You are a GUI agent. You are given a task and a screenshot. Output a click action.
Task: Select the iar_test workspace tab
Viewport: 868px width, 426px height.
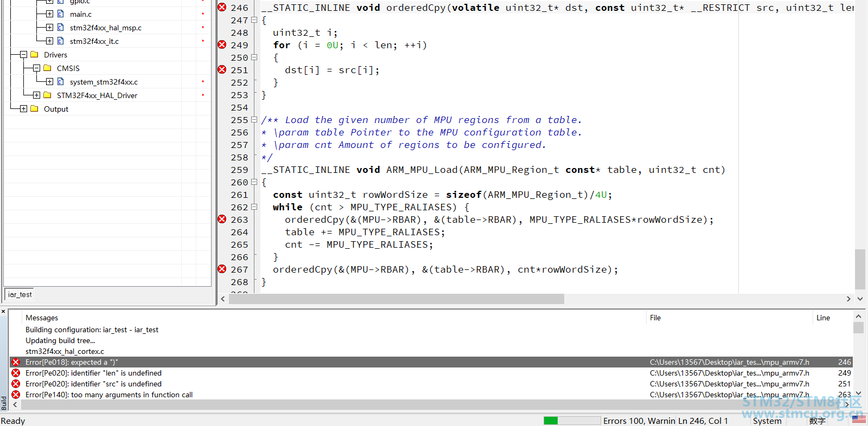20,294
